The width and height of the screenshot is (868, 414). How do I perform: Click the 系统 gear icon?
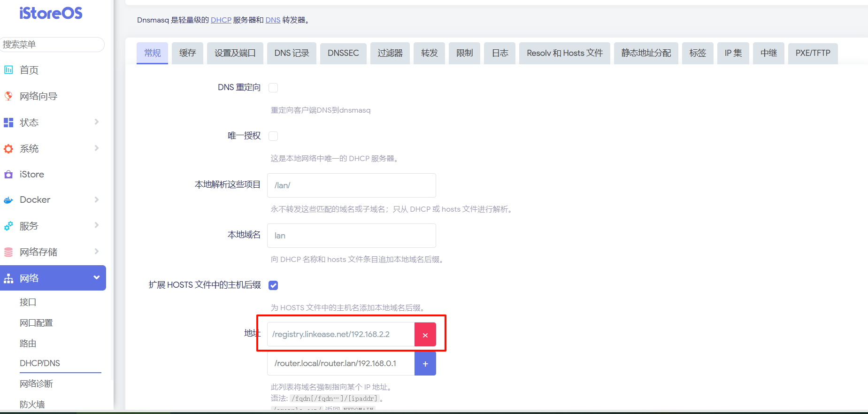[8, 149]
